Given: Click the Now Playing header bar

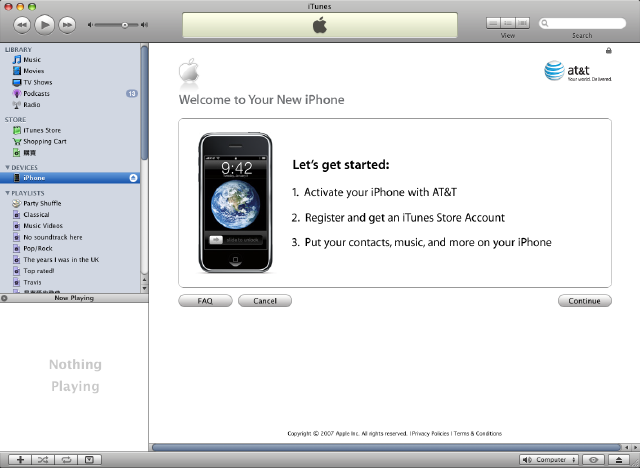Looking at the screenshot, I should 74,298.
